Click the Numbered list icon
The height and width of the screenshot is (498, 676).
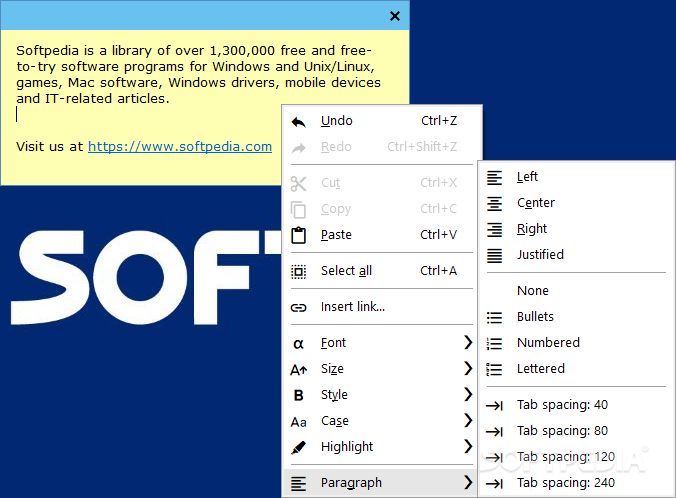[494, 344]
